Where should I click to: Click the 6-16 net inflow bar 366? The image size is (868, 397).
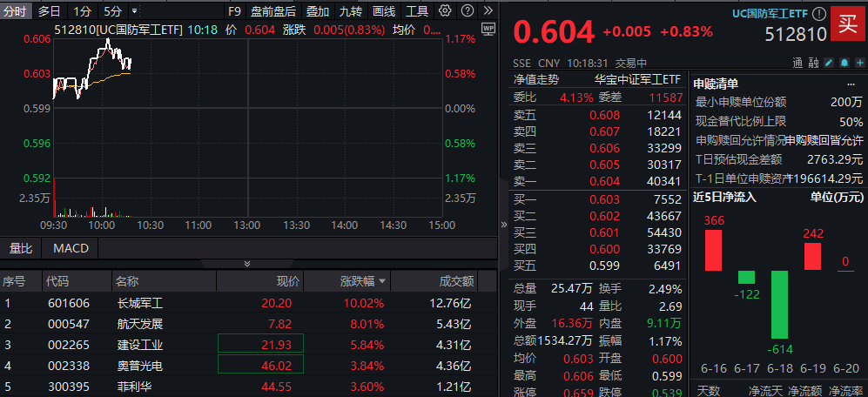coord(714,250)
